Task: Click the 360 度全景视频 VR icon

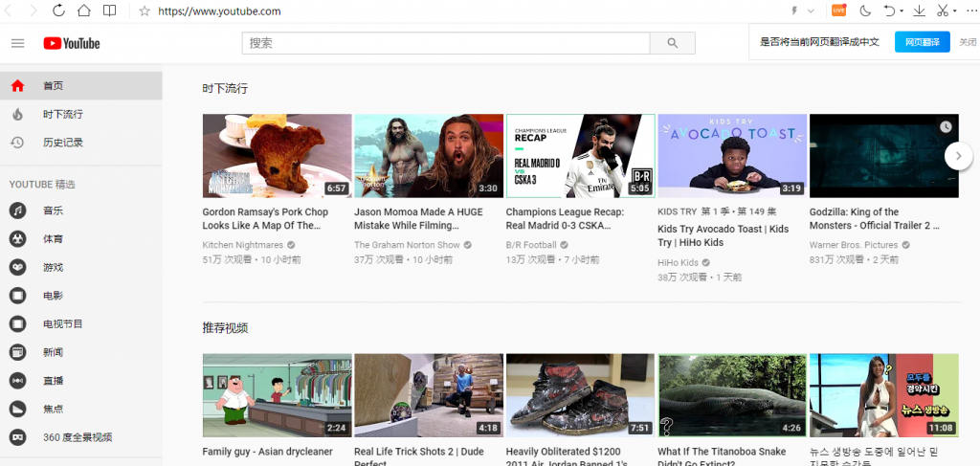Action: [x=17, y=437]
